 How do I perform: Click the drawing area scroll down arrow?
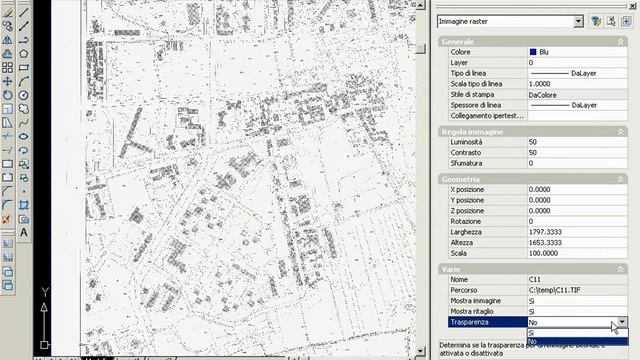pos(420,351)
